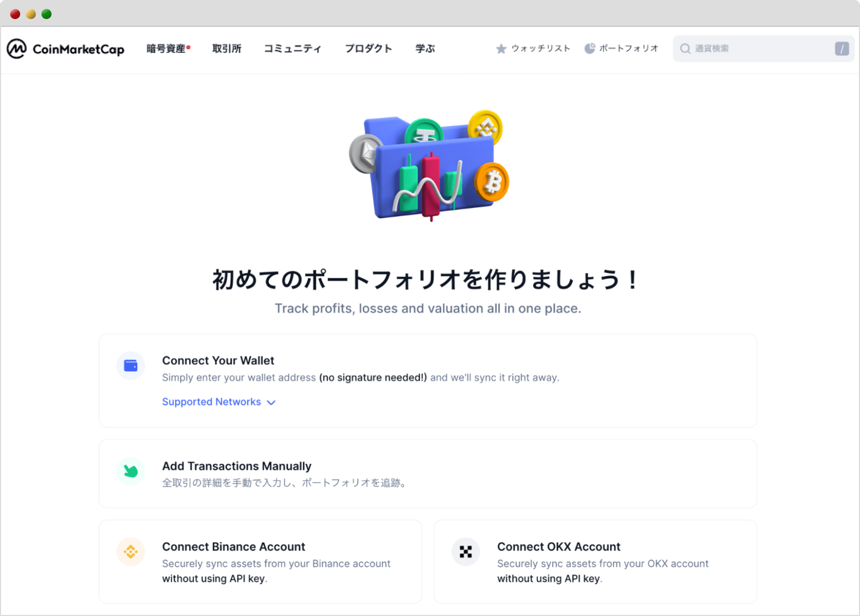Click the Bitcoin coin in the illustration
This screenshot has width=860, height=616.
point(492,182)
